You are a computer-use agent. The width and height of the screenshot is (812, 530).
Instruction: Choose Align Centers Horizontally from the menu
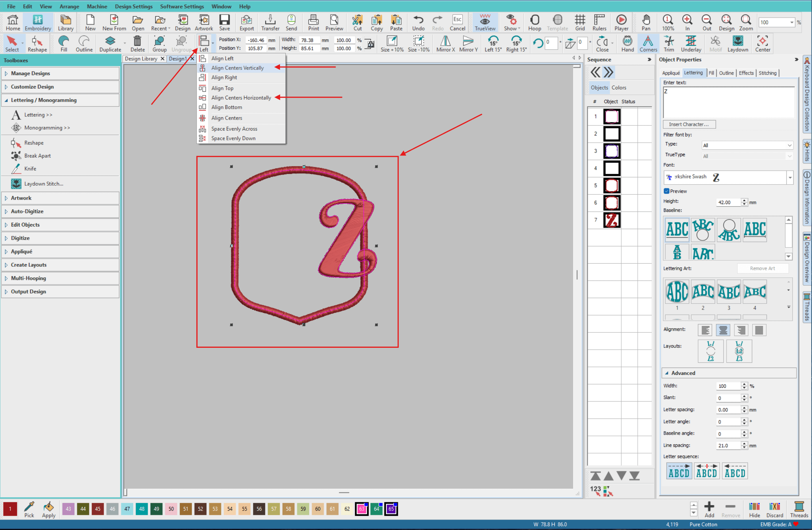pyautogui.click(x=241, y=97)
